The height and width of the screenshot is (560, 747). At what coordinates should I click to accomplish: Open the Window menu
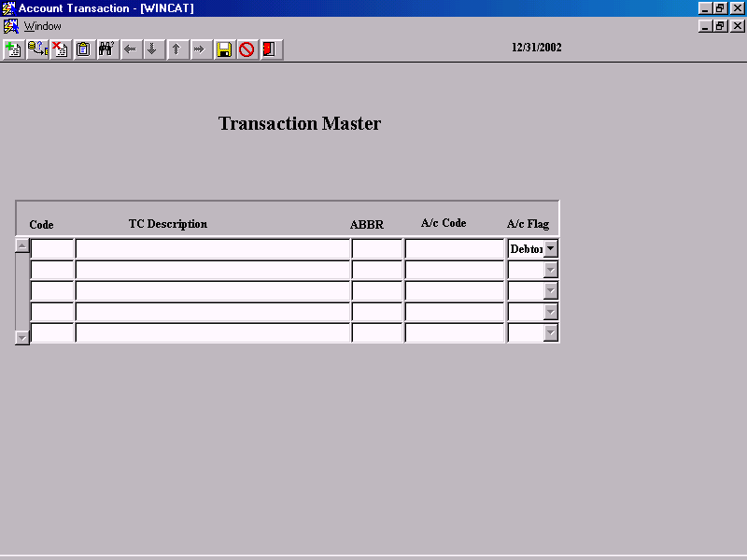coord(42,26)
